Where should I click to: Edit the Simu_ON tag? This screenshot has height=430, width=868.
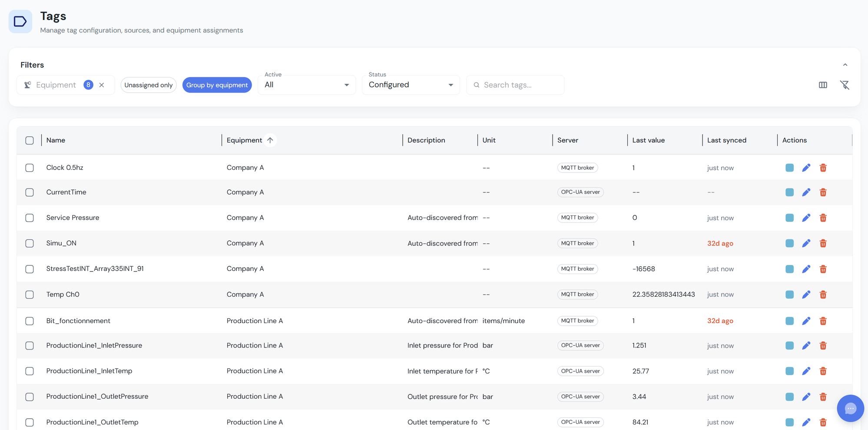tap(806, 243)
